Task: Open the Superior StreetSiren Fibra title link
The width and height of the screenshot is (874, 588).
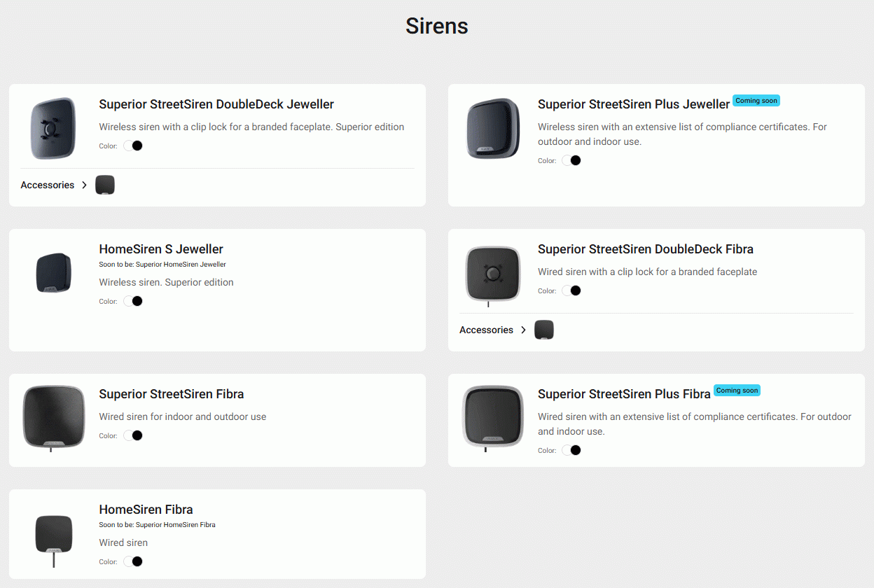Action: (x=172, y=394)
